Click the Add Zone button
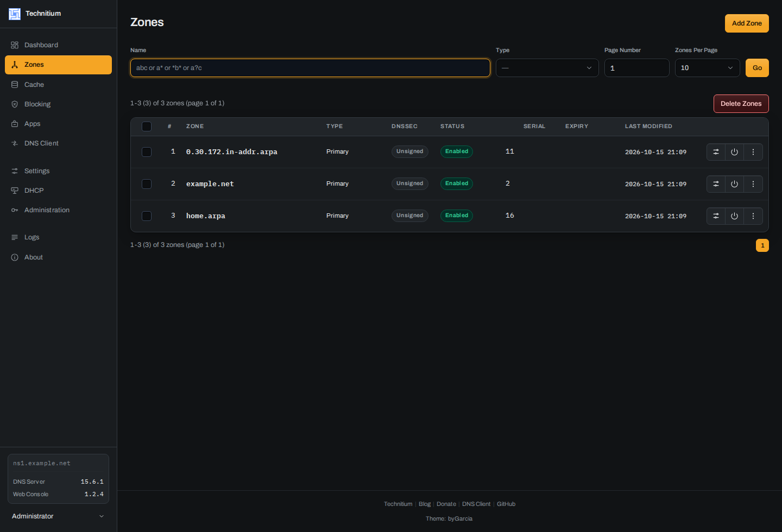 [x=747, y=23]
